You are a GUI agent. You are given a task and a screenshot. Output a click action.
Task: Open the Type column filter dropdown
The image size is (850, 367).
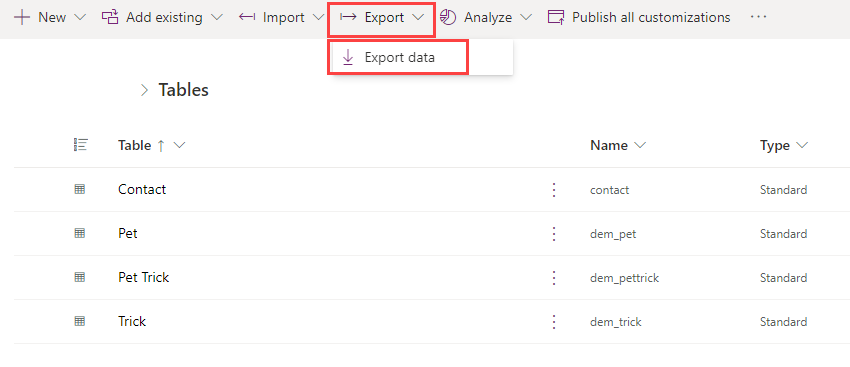pyautogui.click(x=802, y=145)
